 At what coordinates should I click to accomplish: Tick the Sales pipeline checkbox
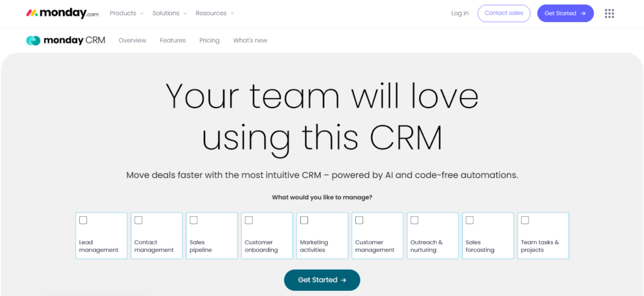[194, 221]
